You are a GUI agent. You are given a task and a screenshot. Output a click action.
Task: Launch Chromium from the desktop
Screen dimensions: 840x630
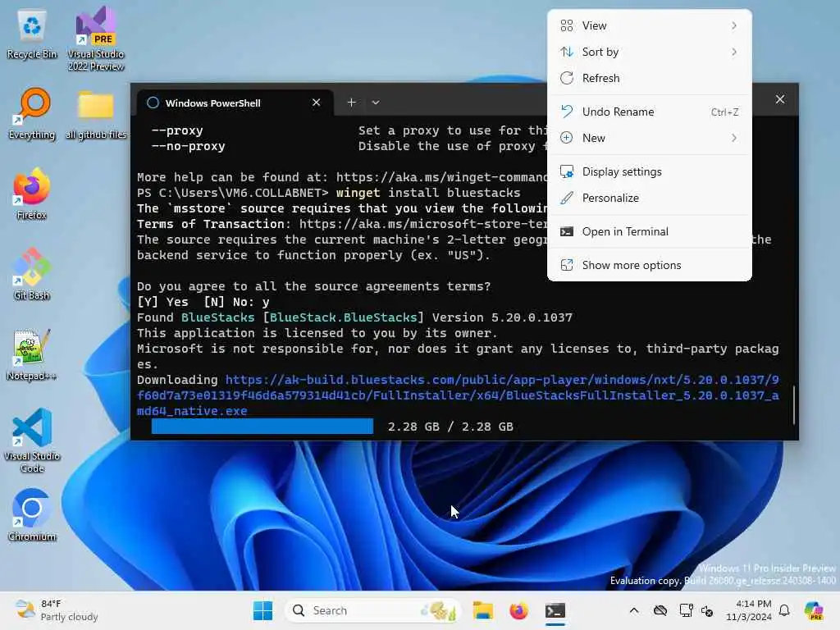coord(32,515)
